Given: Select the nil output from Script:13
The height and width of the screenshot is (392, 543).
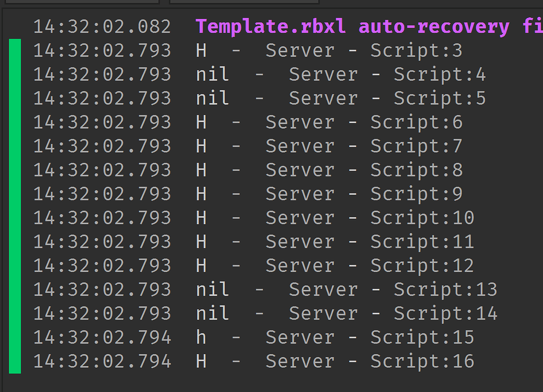Looking at the screenshot, I should (x=212, y=289).
